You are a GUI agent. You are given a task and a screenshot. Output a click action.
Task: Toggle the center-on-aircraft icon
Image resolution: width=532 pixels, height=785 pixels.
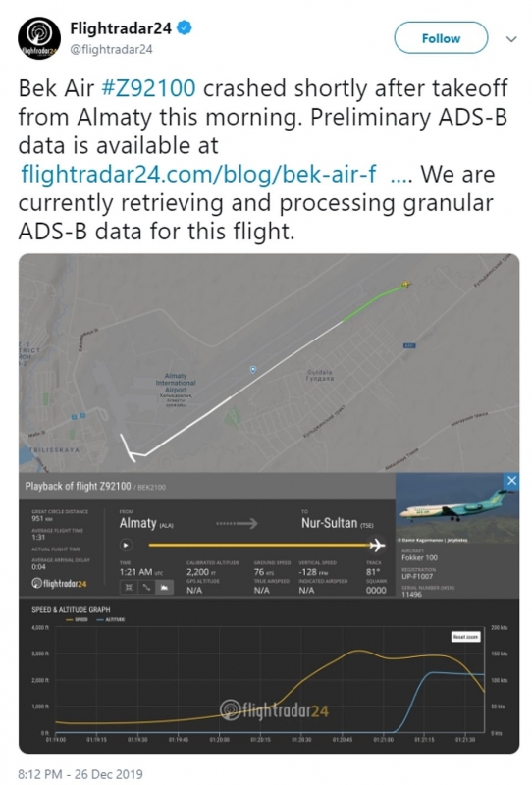pos(129,587)
